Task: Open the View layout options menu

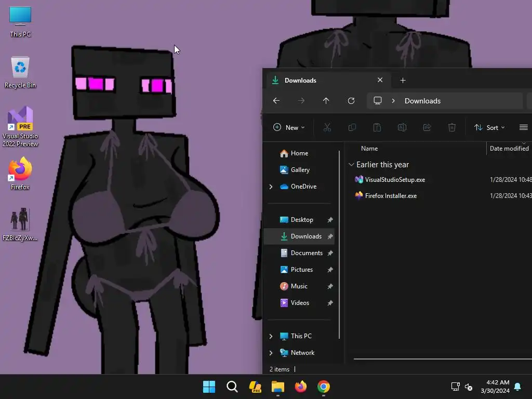Action: tap(524, 128)
